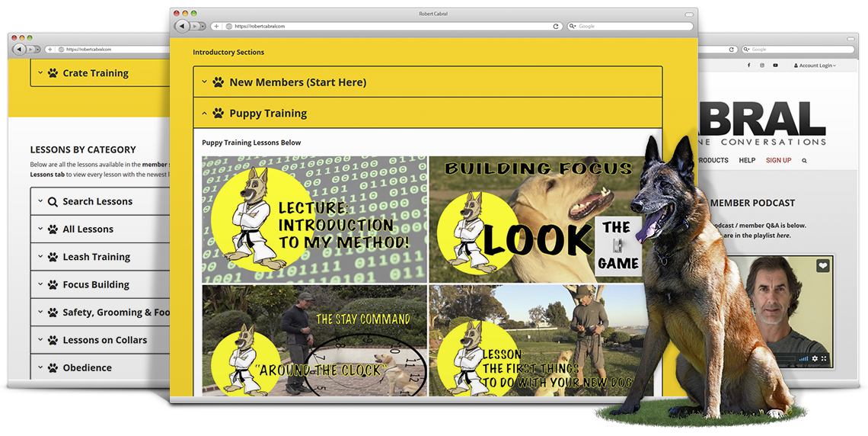Go forward in the front browser window
Image resolution: width=868 pixels, height=436 pixels.
click(x=195, y=26)
